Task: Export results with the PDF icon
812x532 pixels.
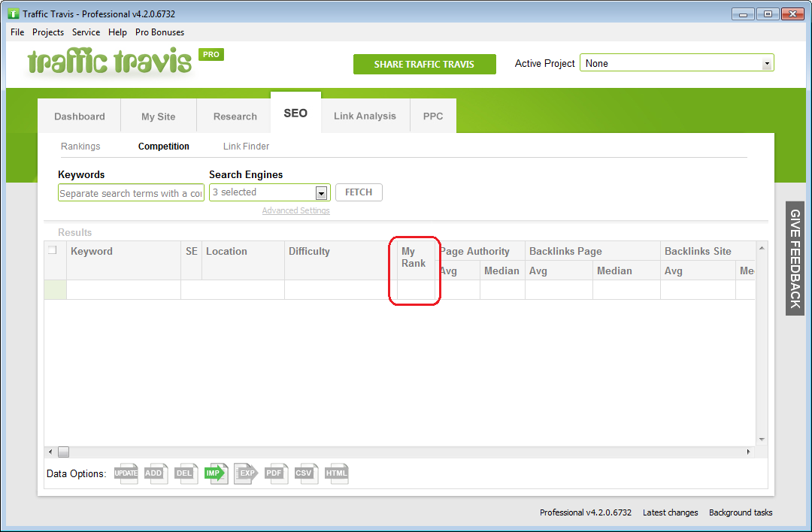Action: coord(277,473)
